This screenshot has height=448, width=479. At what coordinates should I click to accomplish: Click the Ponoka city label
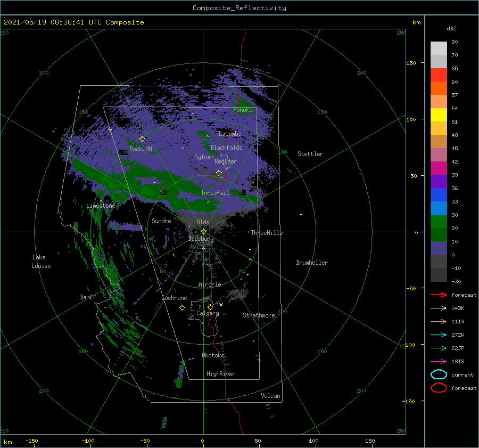point(243,110)
